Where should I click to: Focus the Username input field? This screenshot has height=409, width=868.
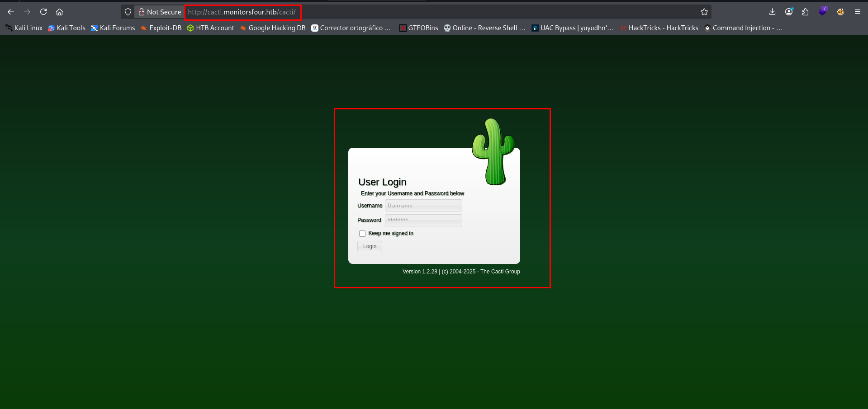pos(423,206)
